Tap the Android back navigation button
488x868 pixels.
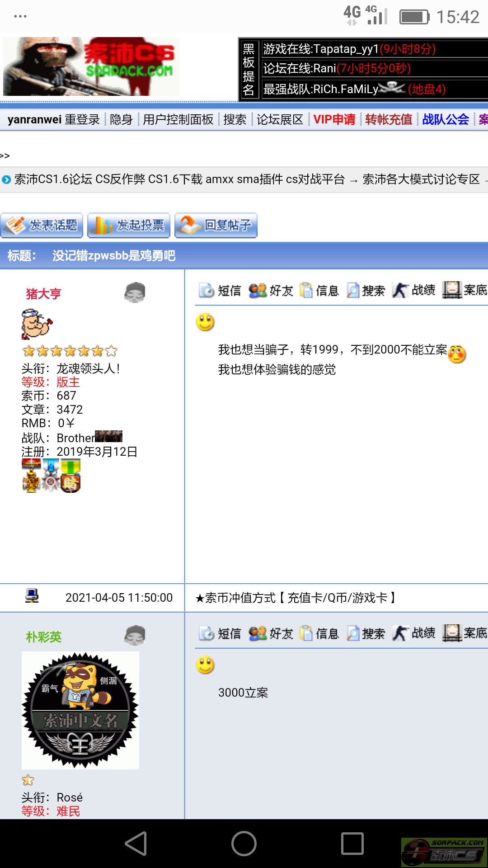pos(136,844)
